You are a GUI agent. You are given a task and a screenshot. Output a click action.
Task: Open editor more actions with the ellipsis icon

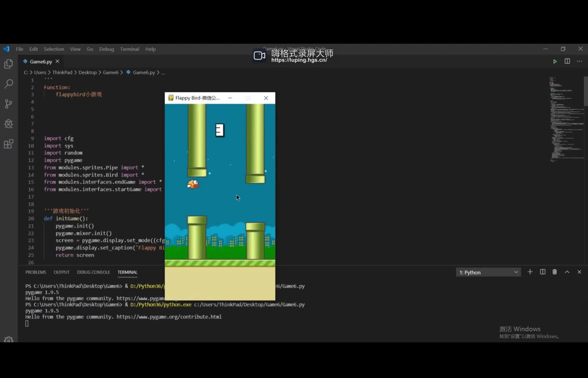coord(580,61)
